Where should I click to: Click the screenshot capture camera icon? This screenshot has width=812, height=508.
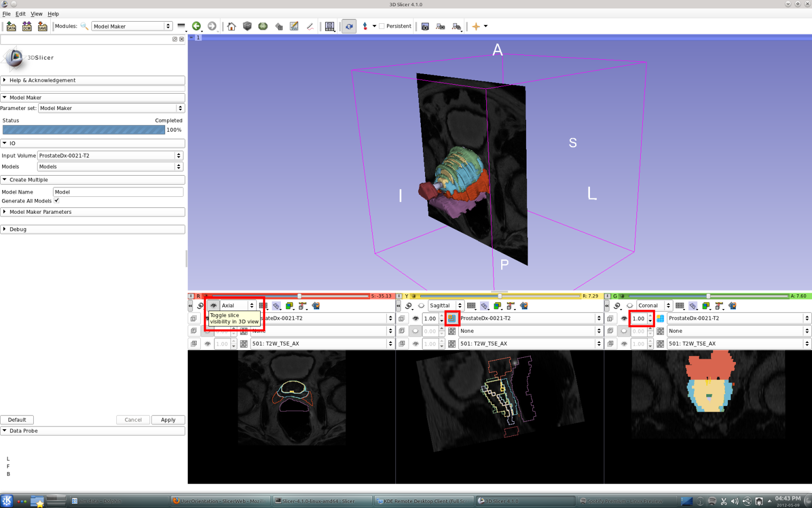pos(425,26)
